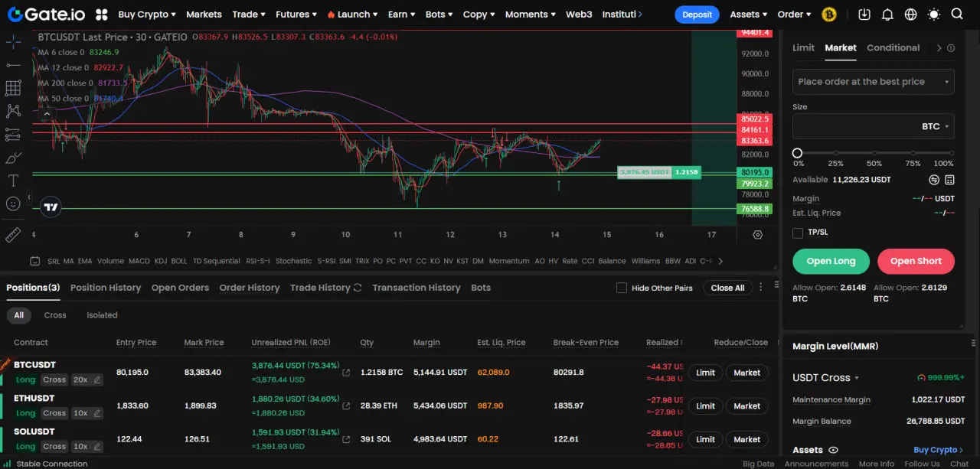This screenshot has height=469, width=980.
Task: Select the brush drawing tool
Action: tap(13, 158)
